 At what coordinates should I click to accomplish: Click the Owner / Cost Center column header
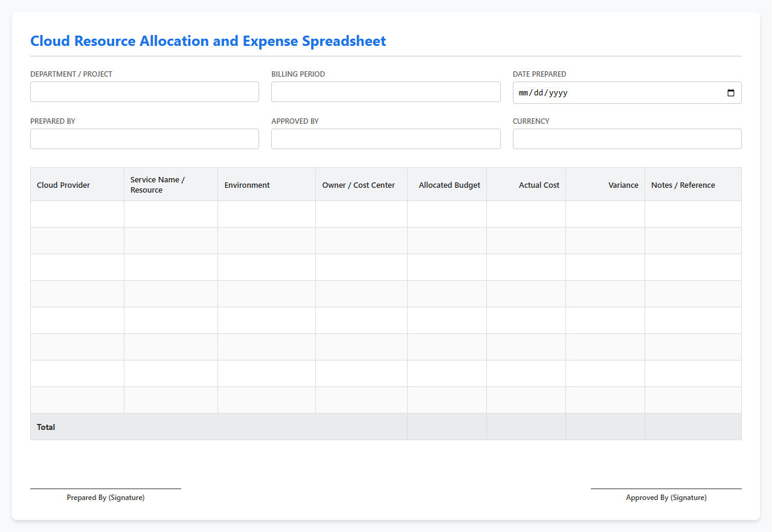pyautogui.click(x=362, y=185)
